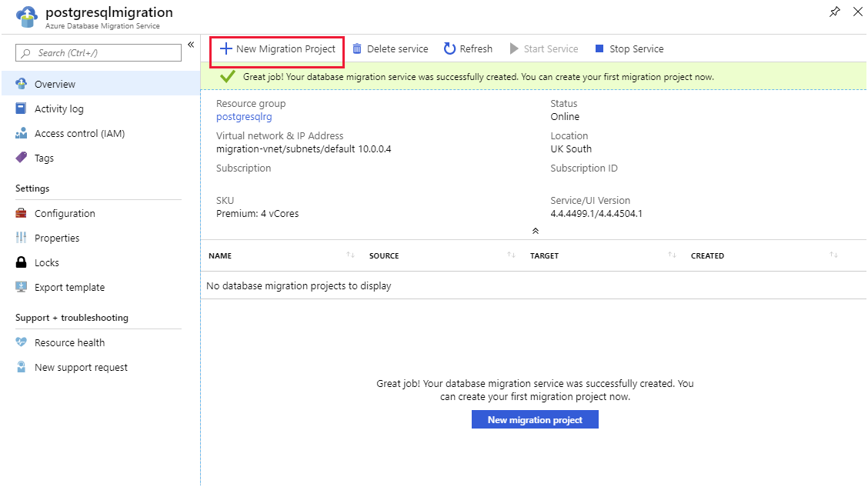The image size is (868, 487).
Task: Click the Access control (IAM) people icon
Action: pyautogui.click(x=21, y=133)
